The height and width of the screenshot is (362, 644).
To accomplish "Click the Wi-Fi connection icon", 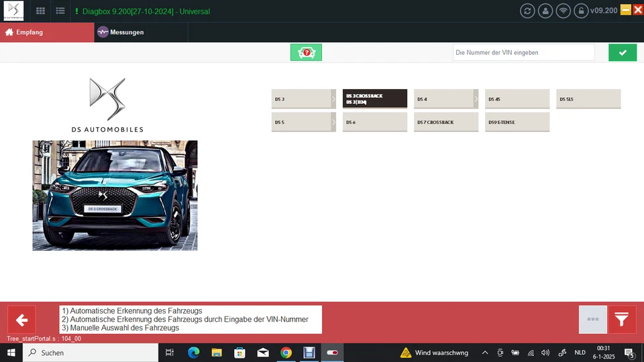I will (563, 11).
